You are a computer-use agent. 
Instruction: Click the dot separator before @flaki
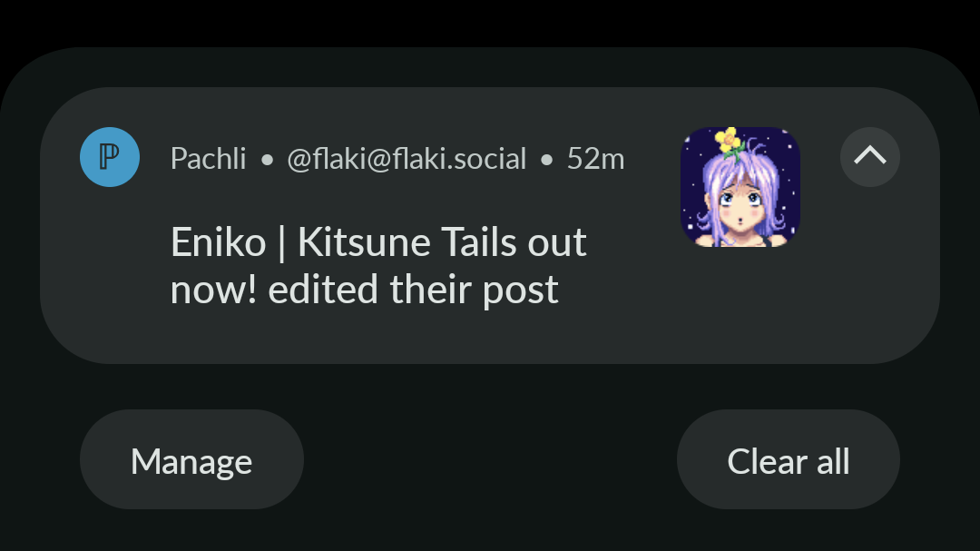267,160
